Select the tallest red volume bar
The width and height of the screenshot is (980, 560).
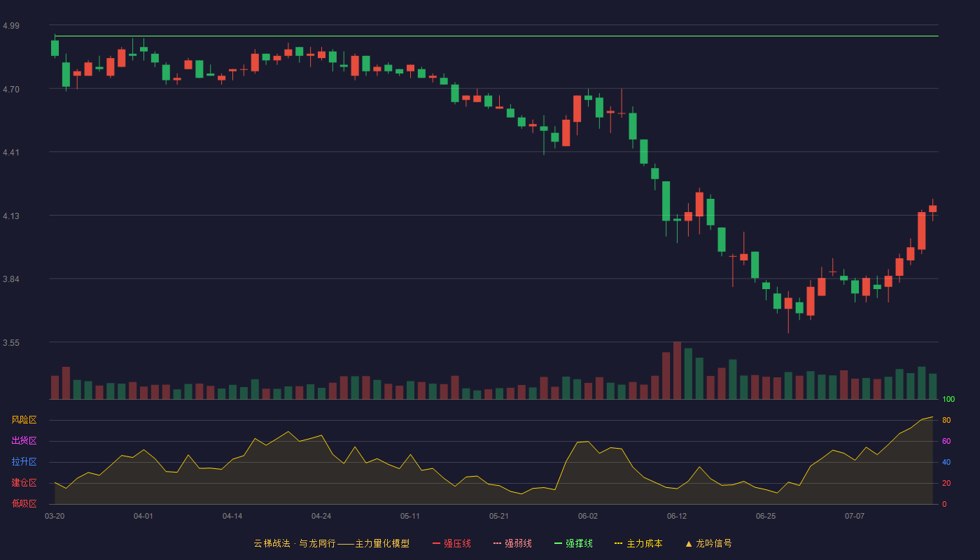[677, 370]
